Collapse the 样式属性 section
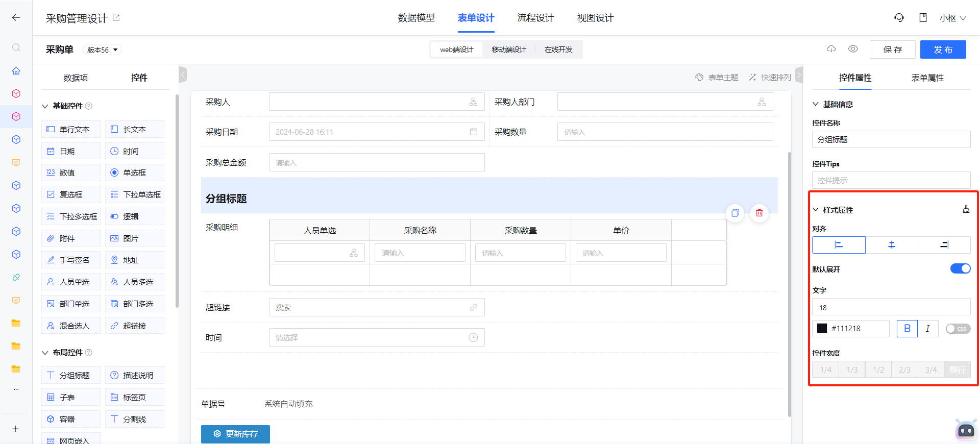This screenshot has width=980, height=444. (816, 210)
